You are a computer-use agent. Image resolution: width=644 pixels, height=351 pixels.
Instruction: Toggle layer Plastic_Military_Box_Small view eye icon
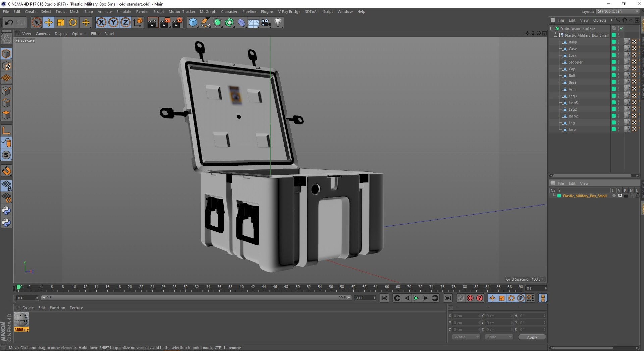(x=620, y=196)
